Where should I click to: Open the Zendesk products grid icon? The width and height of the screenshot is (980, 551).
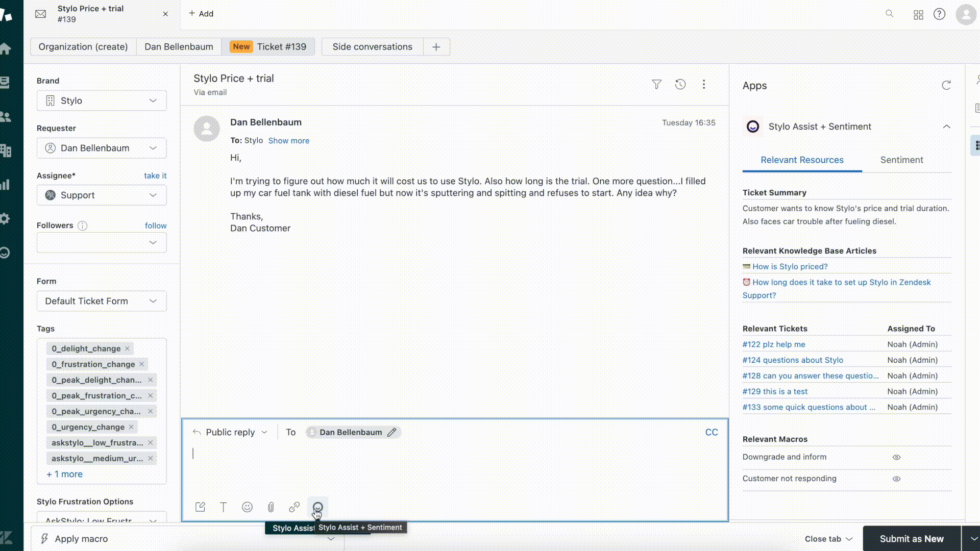[918, 15]
